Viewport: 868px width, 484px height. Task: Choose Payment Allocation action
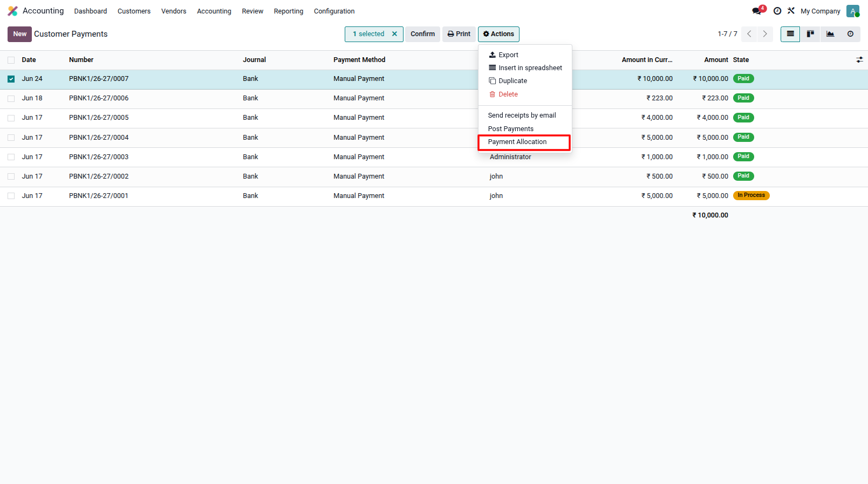524,142
